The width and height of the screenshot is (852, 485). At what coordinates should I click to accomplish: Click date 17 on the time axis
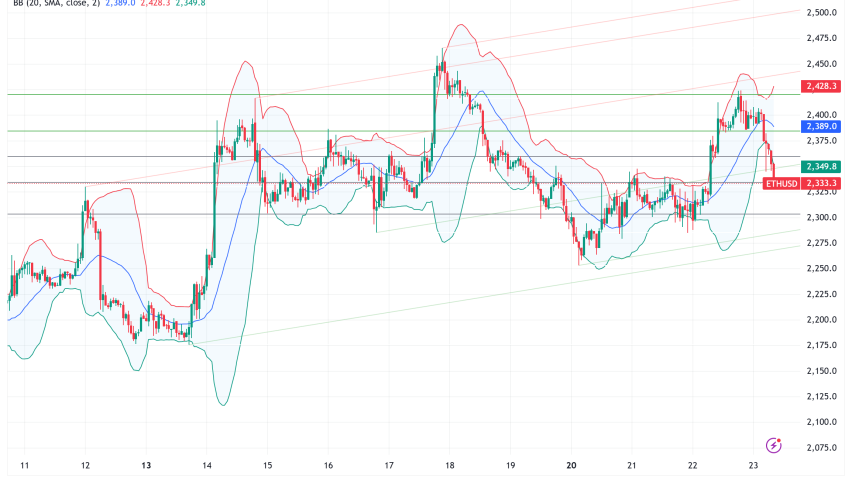389,466
